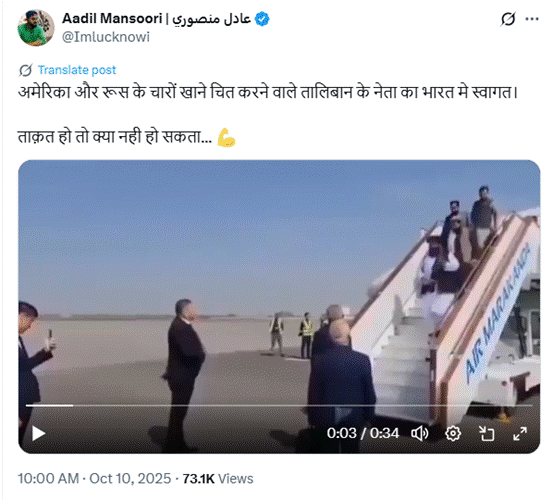Click the Grok icon beside Translate post

26,70
